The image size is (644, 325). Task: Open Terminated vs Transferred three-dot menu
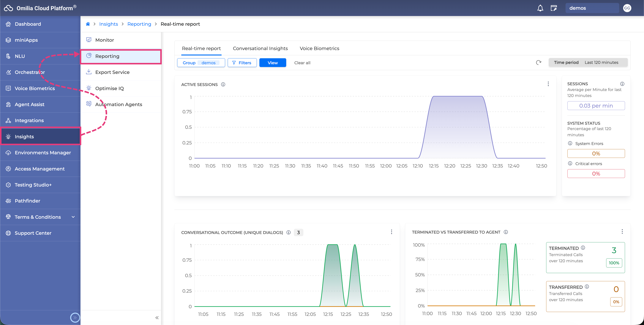click(x=622, y=232)
